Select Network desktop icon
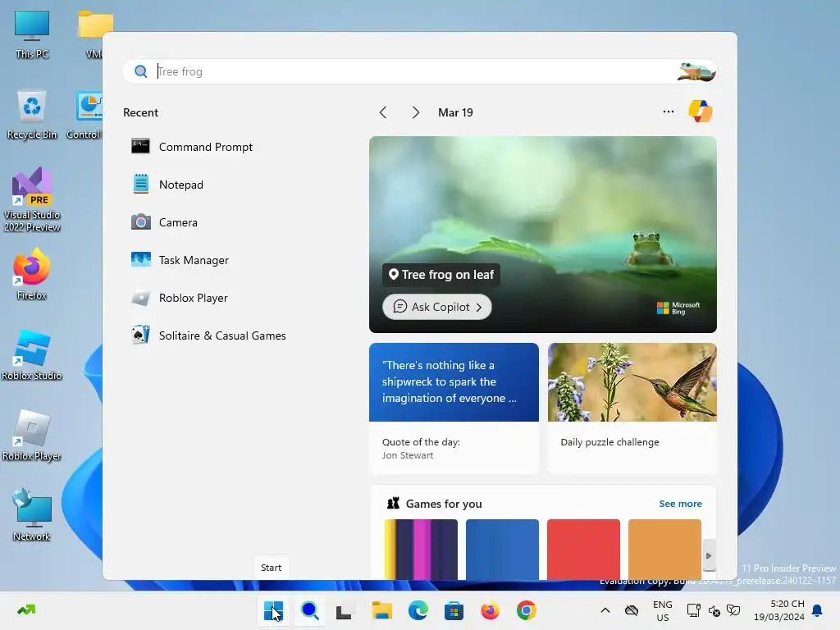 tap(32, 516)
